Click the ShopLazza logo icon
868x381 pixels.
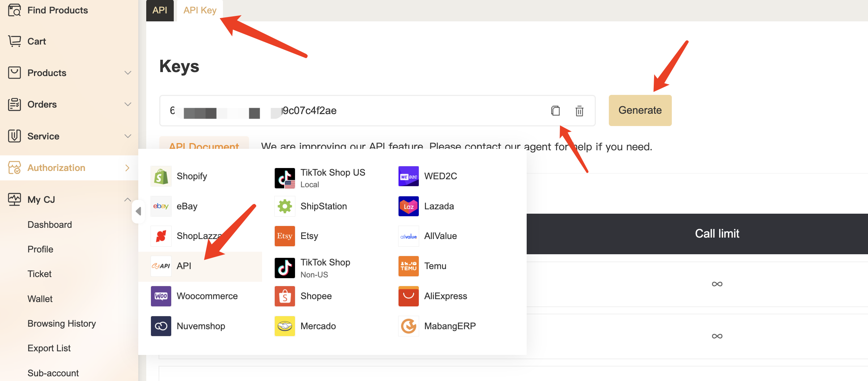[161, 236]
